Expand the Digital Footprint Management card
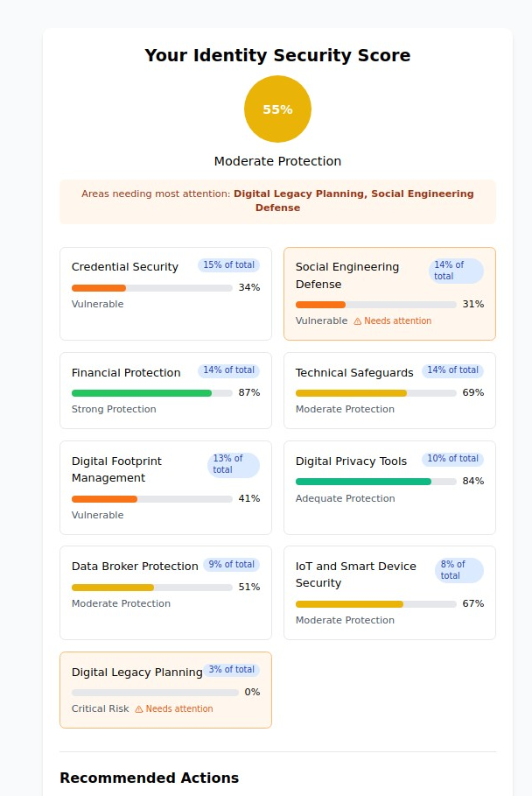Screen dimensions: 532x796 pyautogui.click(x=165, y=487)
